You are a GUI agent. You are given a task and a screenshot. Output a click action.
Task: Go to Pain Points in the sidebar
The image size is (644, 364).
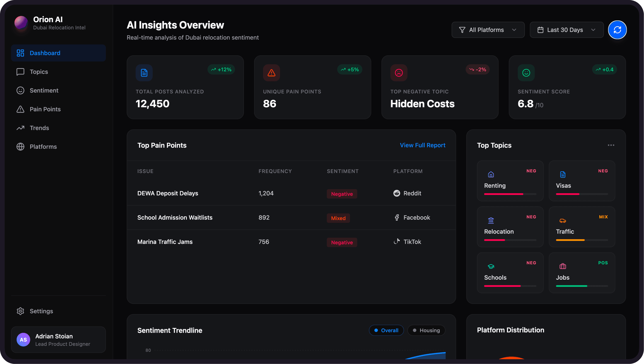coord(45,109)
